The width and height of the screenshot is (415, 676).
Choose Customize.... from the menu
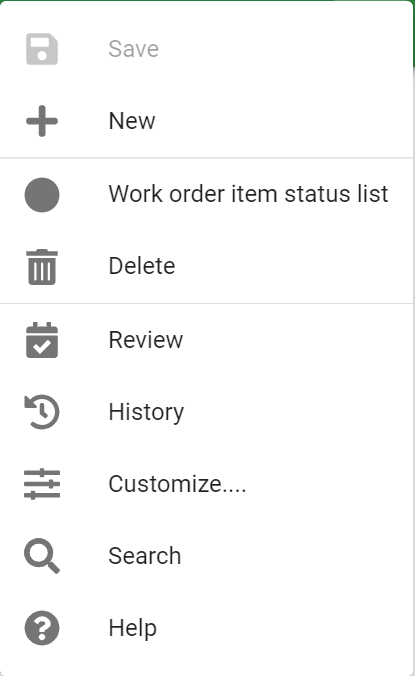pos(206,484)
